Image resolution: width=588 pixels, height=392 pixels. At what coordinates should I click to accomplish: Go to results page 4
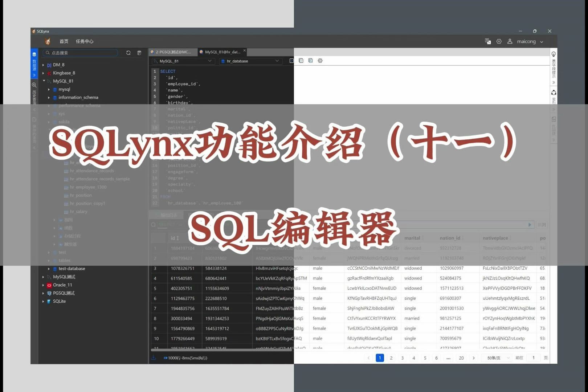(x=414, y=358)
